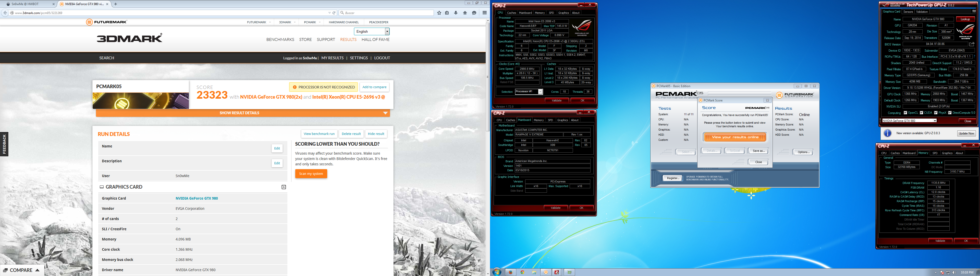The image size is (980, 276).
Task: Click the NVIDIA GeForce GTX 980 link in the Graphics Card row
Action: [197, 198]
